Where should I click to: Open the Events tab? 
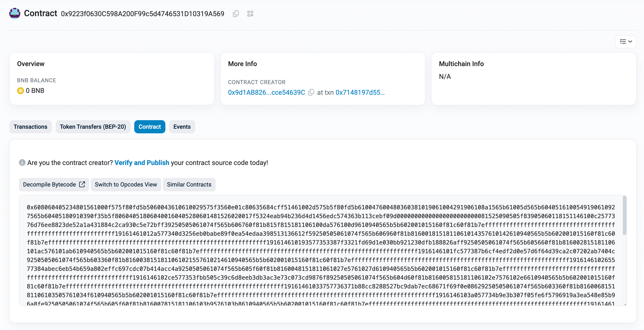point(182,127)
